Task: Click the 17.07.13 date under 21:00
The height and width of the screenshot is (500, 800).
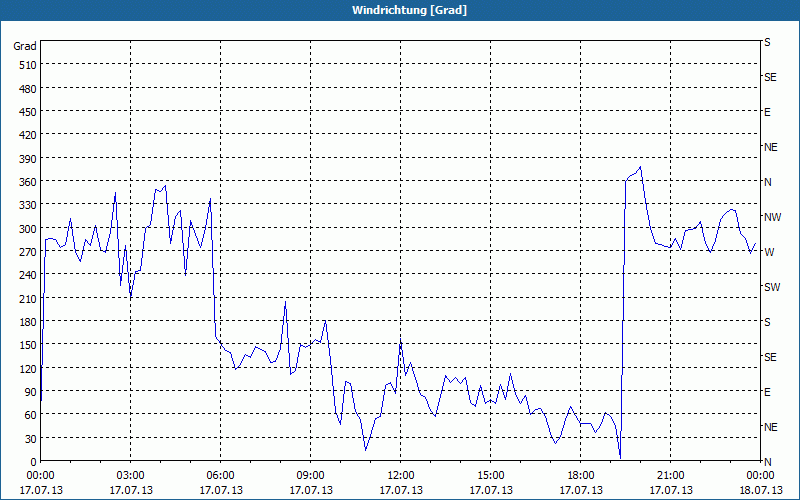Action: pyautogui.click(x=670, y=490)
